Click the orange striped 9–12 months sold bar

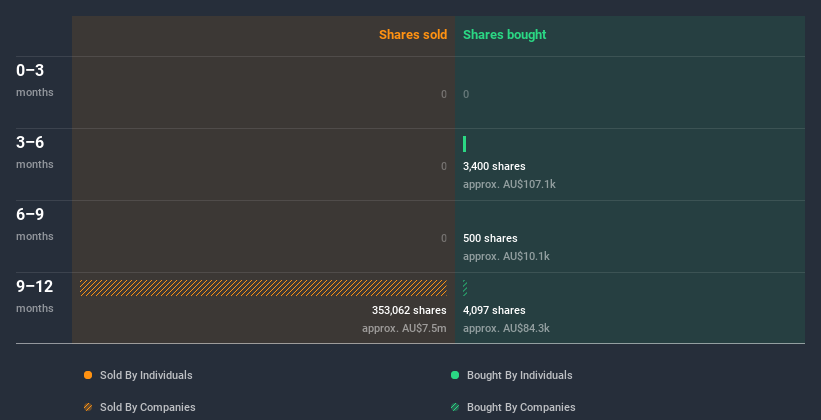click(x=263, y=288)
